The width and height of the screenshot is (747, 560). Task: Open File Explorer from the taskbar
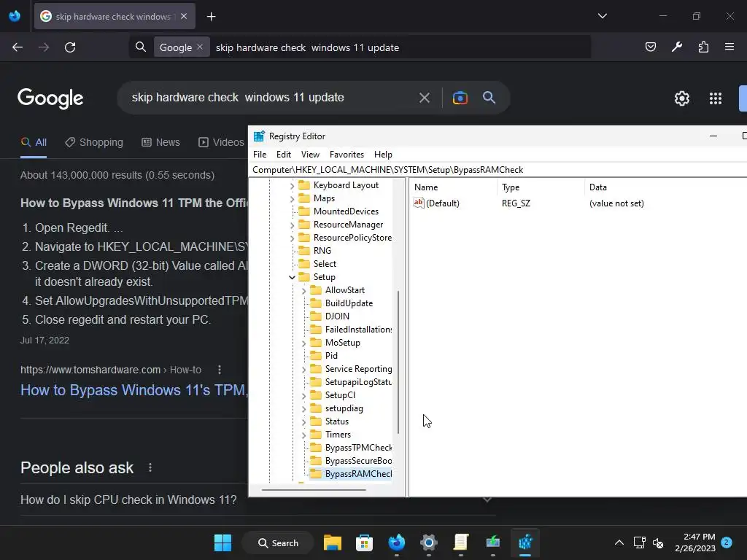pos(332,542)
